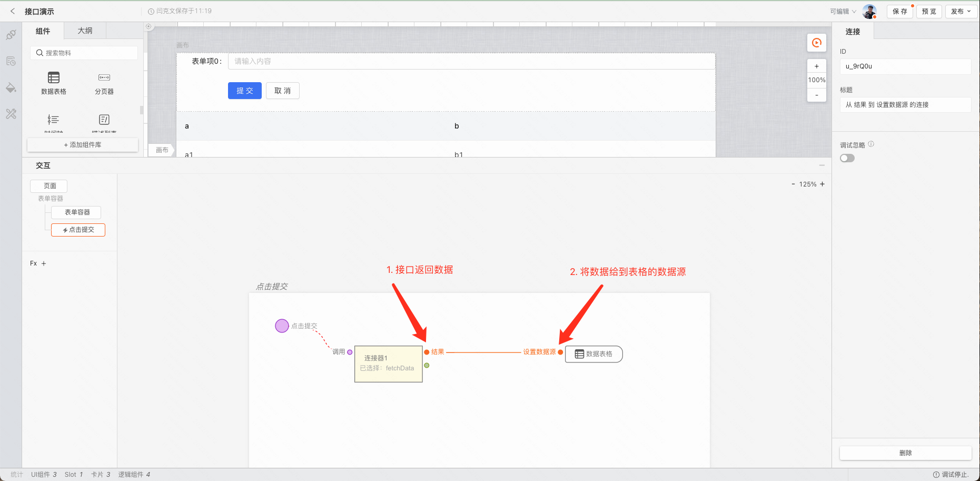Screen dimensions: 980x481
Task: Click the 预览 button
Action: [x=929, y=12]
